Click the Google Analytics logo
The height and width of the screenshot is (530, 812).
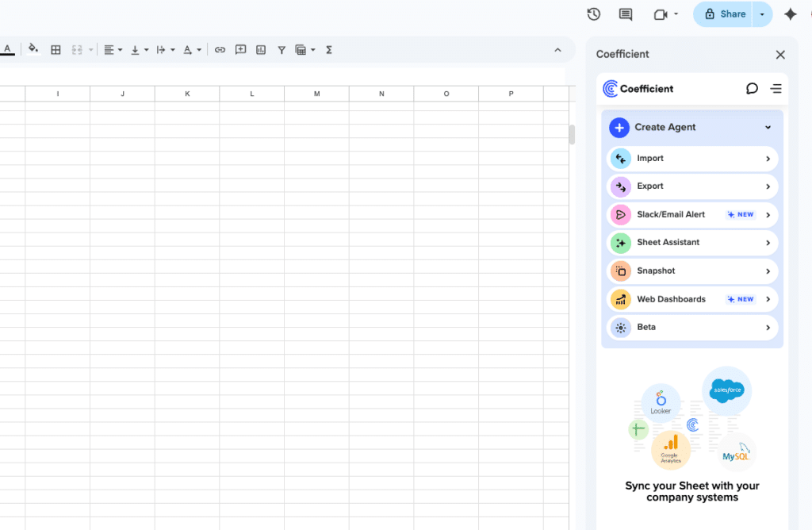point(671,450)
